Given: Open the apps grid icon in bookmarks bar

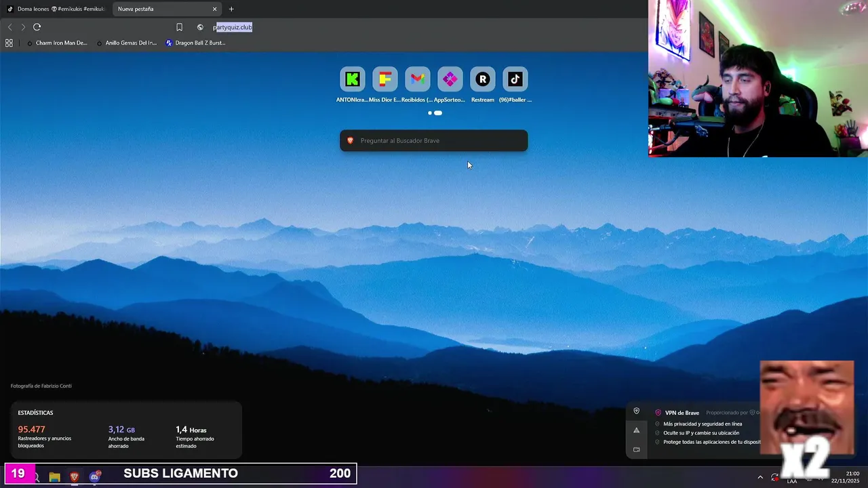Looking at the screenshot, I should [x=9, y=43].
